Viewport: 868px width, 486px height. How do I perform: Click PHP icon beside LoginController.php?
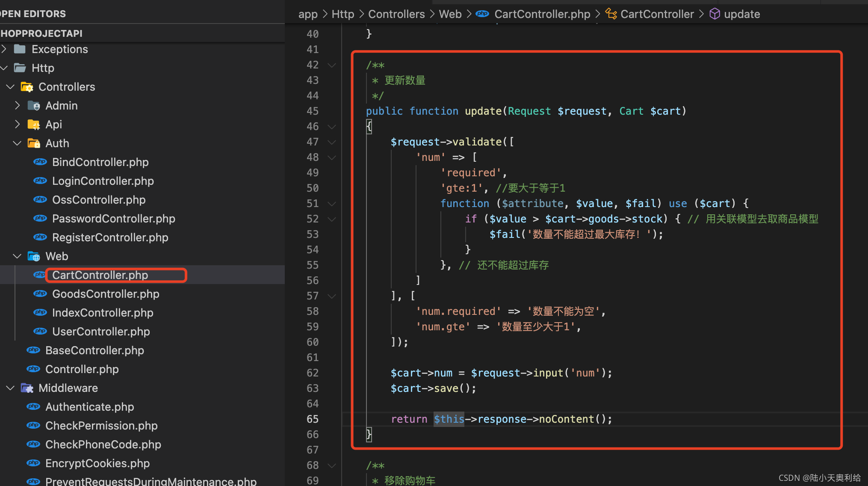point(40,181)
